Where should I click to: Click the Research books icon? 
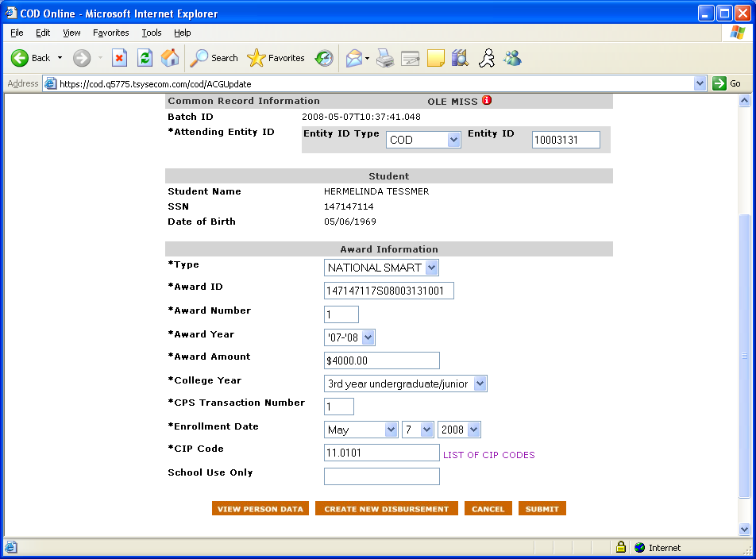pyautogui.click(x=461, y=58)
